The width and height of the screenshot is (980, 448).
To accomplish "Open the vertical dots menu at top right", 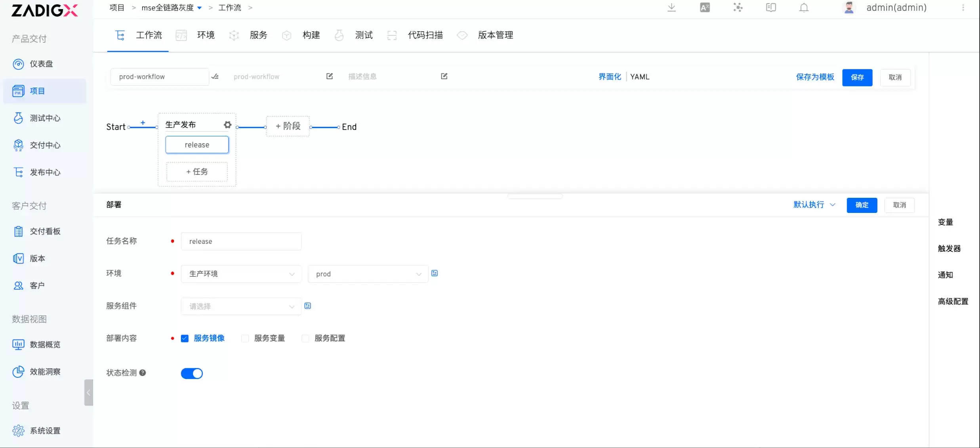I will [x=963, y=8].
